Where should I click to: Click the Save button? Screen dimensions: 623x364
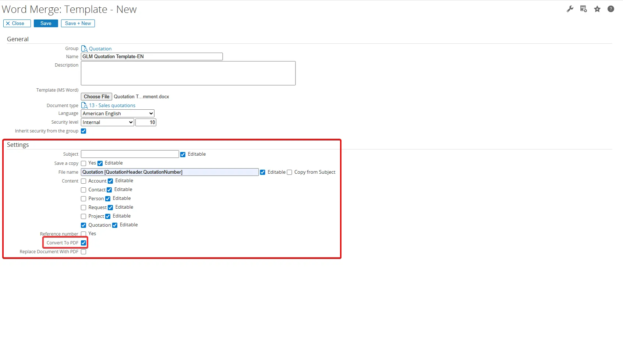(46, 24)
